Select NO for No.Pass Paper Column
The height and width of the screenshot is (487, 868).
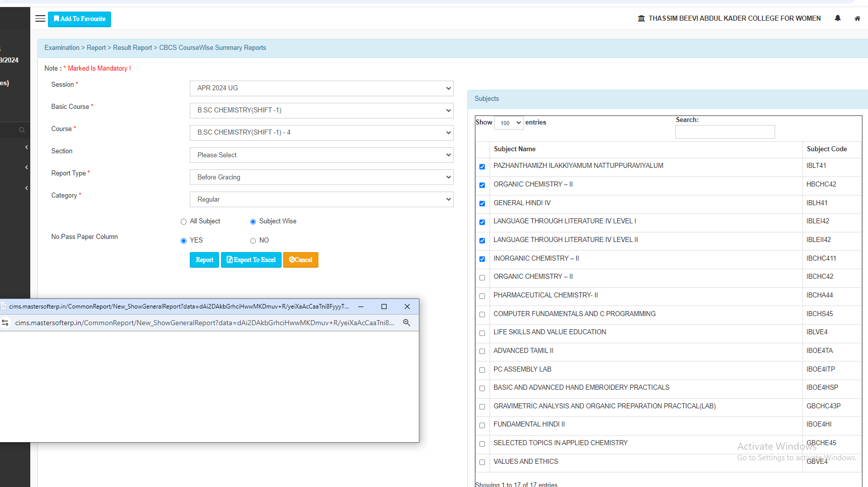(x=253, y=241)
